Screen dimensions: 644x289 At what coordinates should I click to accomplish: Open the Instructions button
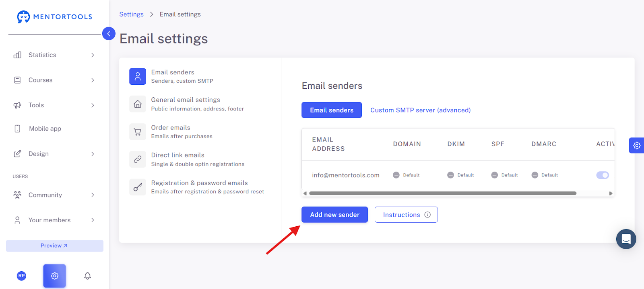[x=406, y=215]
